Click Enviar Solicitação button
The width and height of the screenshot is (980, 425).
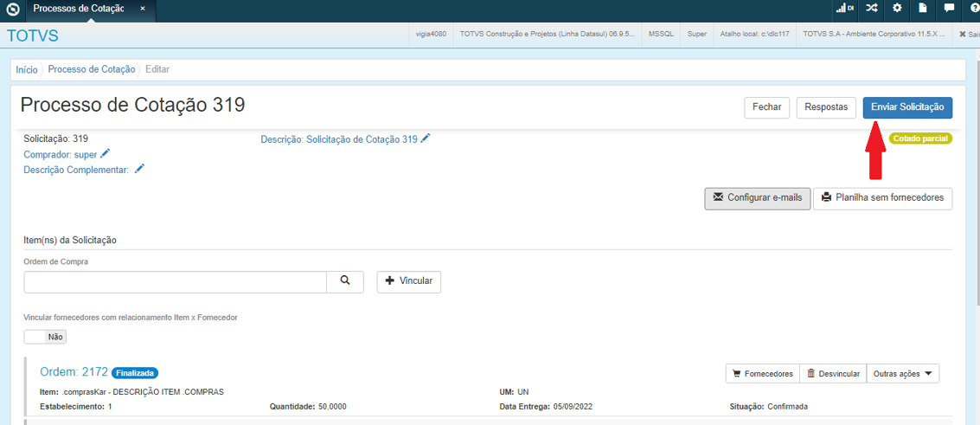click(907, 107)
